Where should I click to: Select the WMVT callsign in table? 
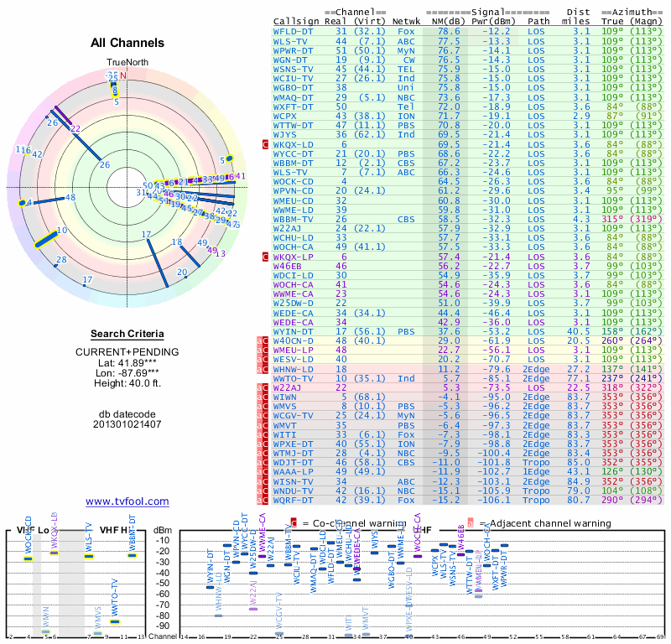284,426
